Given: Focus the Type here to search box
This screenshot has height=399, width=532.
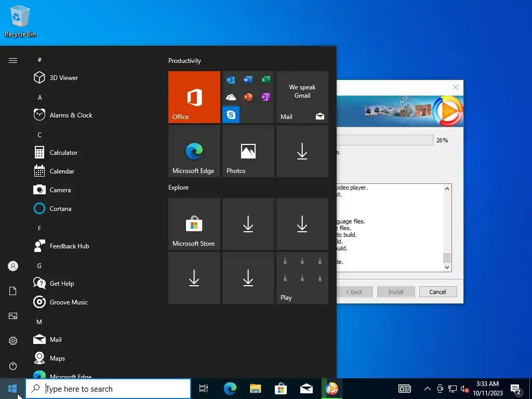Looking at the screenshot, I should 108,389.
